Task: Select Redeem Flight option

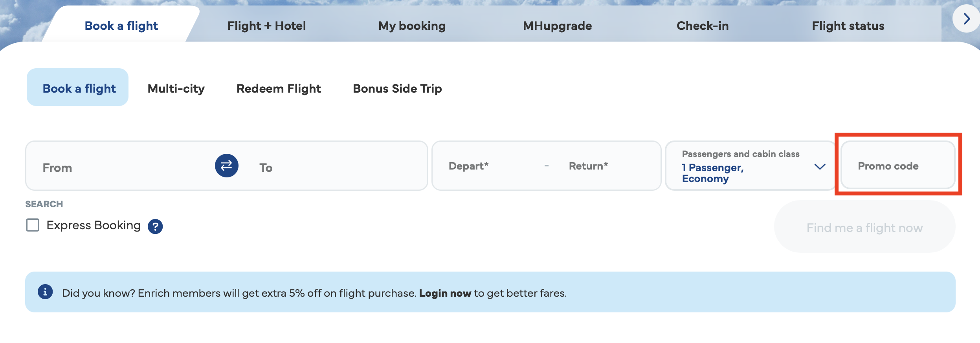Action: 279,89
